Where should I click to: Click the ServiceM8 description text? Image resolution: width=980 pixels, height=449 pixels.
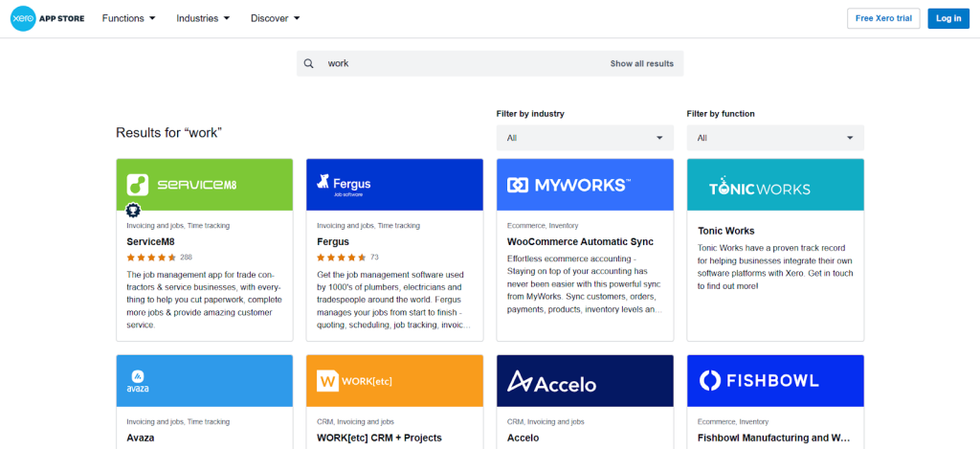(x=205, y=301)
